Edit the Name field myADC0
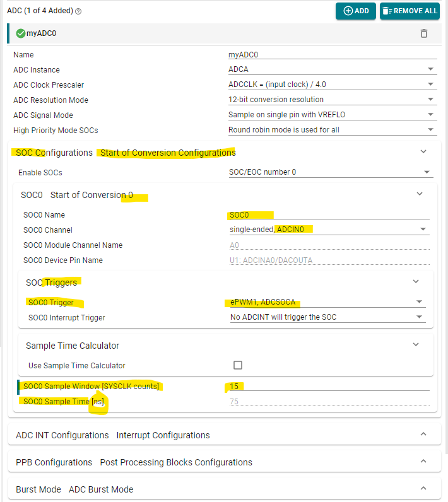Image resolution: width=448 pixels, height=502 pixels. point(333,55)
